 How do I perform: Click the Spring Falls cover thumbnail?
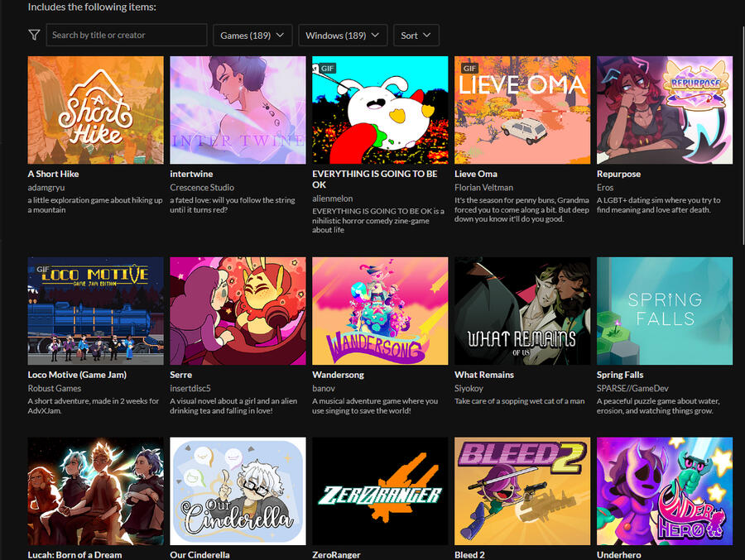tap(665, 311)
